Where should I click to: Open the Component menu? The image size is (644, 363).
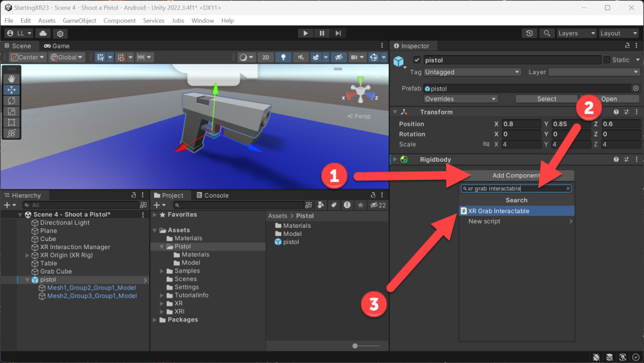[119, 21]
